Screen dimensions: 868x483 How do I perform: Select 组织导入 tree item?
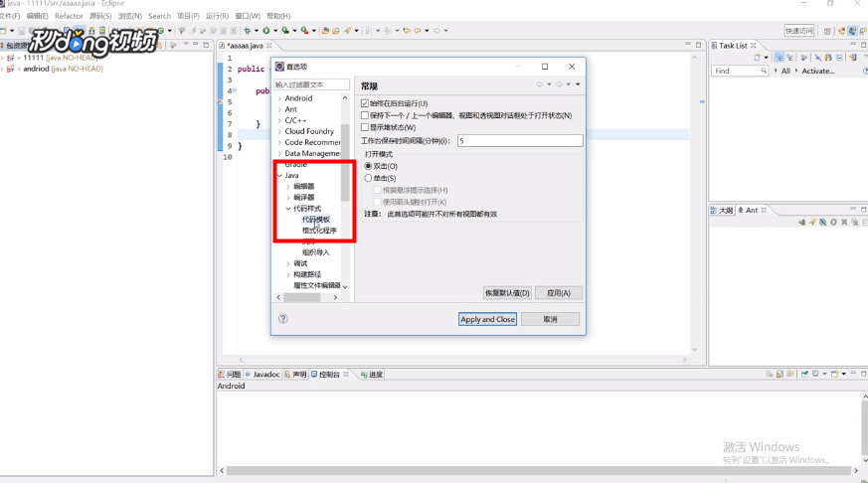click(x=316, y=252)
